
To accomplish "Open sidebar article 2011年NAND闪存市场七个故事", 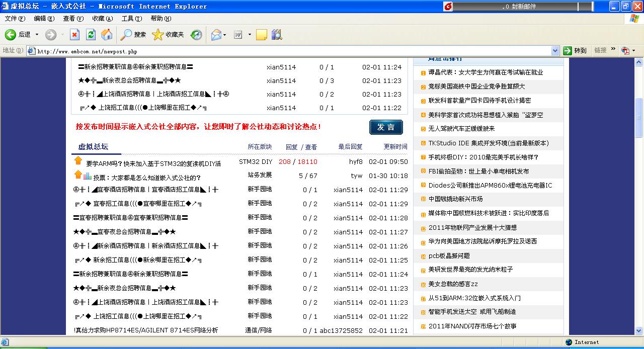I will [x=472, y=326].
